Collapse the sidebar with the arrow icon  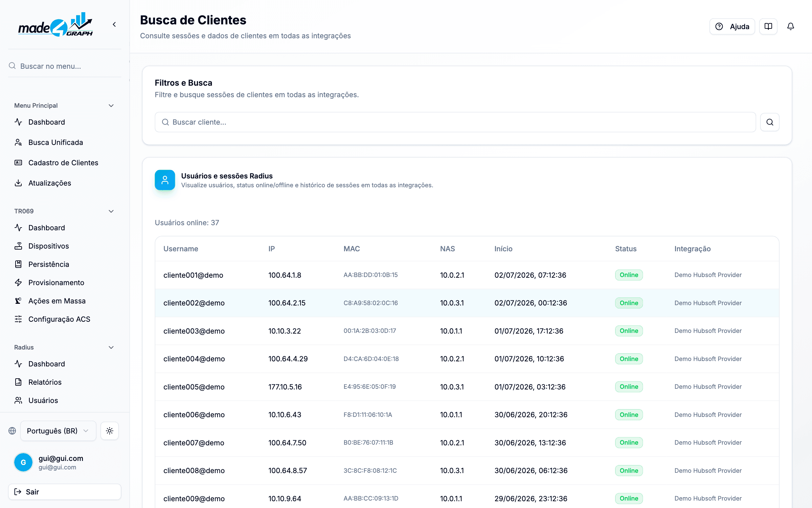tap(114, 24)
